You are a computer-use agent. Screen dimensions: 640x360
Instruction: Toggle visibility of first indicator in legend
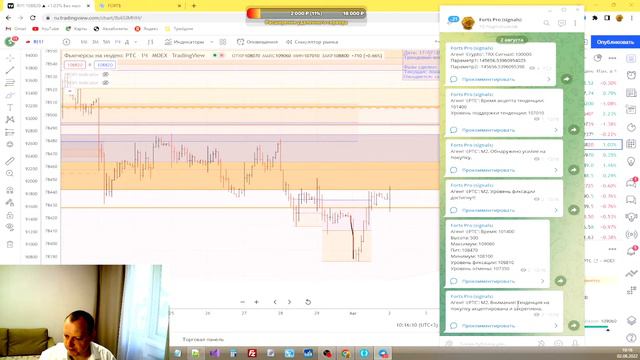click(x=106, y=74)
